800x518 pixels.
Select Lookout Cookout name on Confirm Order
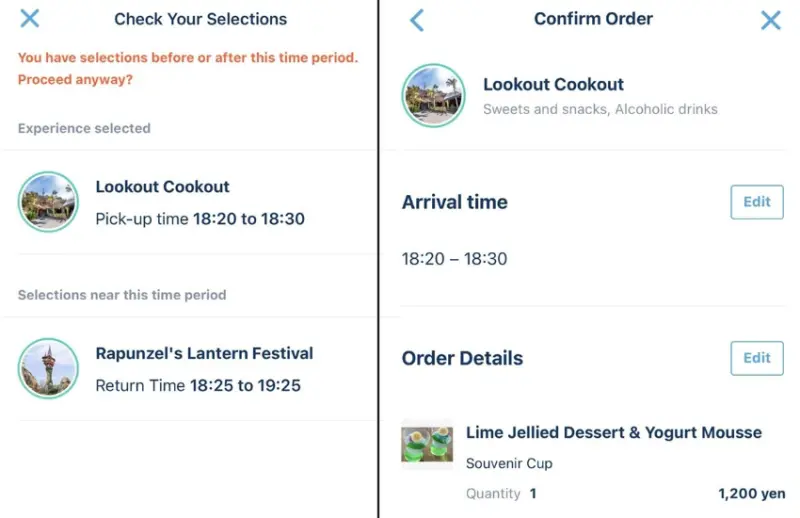click(x=553, y=85)
